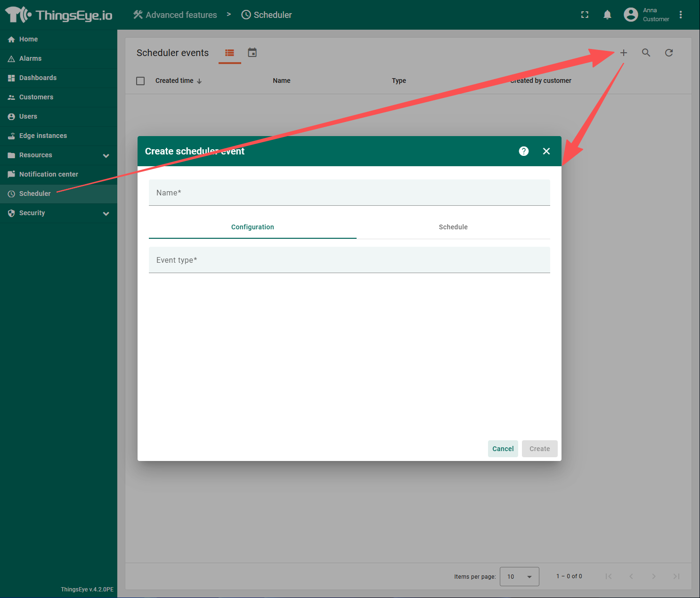Open search in Scheduler events toolbar
Screen dimensions: 700x598
(646, 53)
